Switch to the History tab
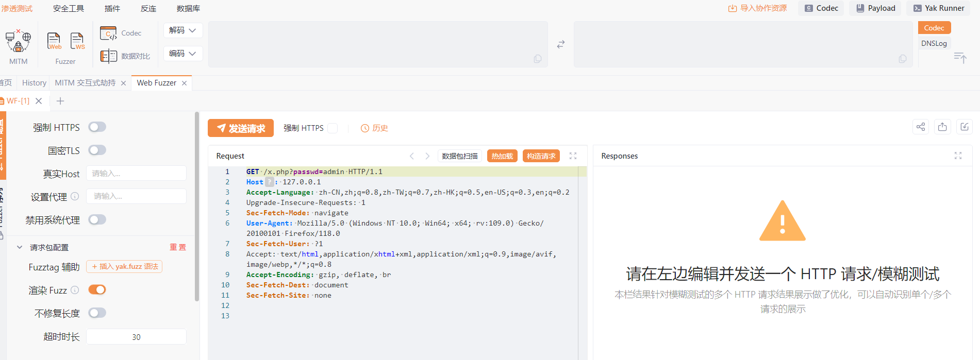 click(x=34, y=83)
